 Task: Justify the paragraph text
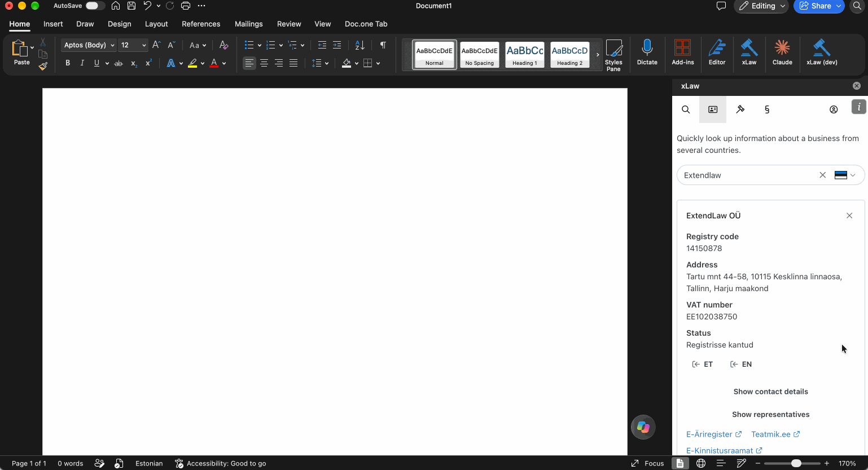(293, 63)
